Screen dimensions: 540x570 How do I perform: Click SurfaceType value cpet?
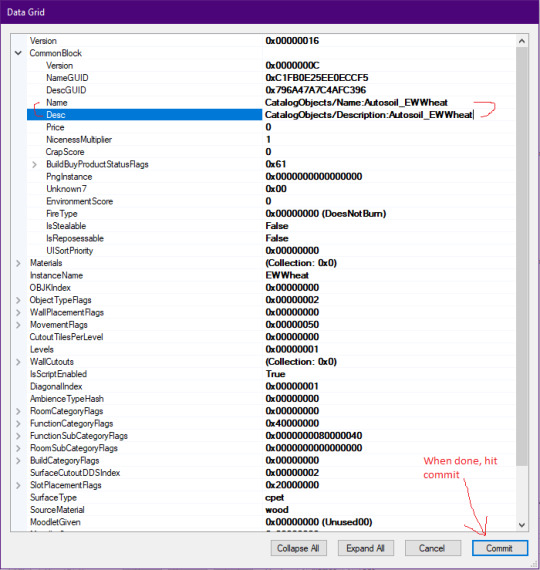point(275,498)
